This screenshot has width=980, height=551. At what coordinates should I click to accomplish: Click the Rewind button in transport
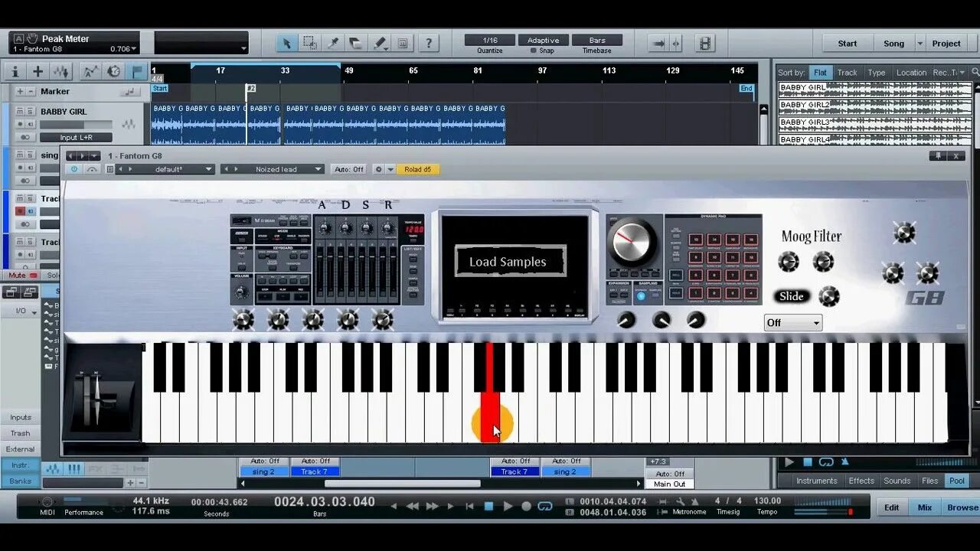(413, 506)
